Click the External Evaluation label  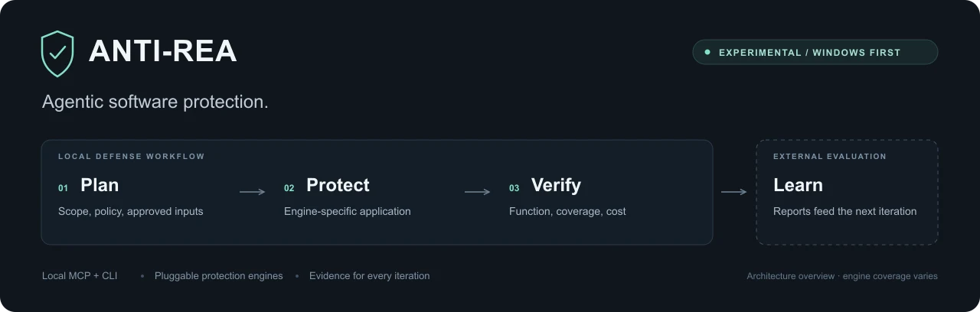830,157
